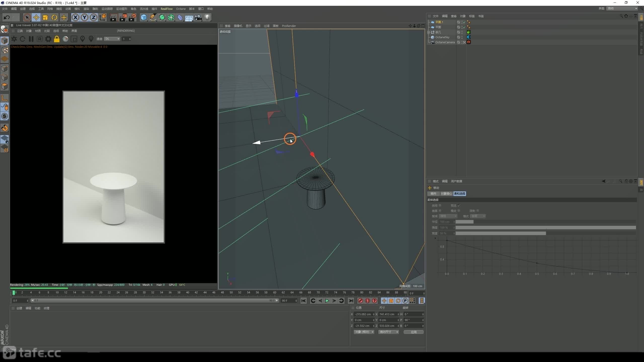Open the ProRender menu in viewport

point(289,26)
